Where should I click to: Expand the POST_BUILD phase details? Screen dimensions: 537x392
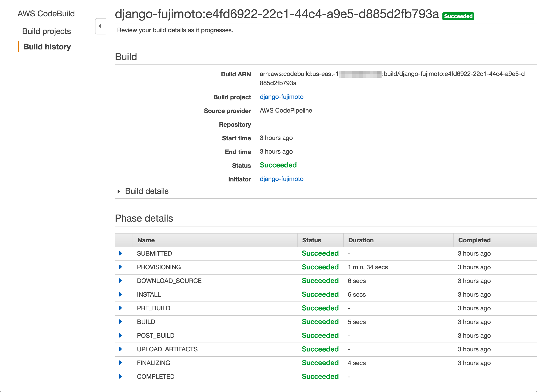(x=120, y=335)
